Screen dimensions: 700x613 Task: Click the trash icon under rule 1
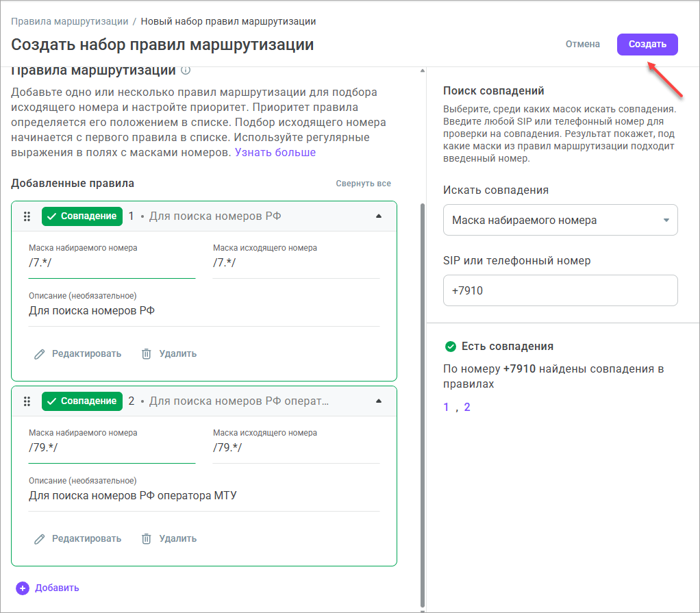coord(146,353)
